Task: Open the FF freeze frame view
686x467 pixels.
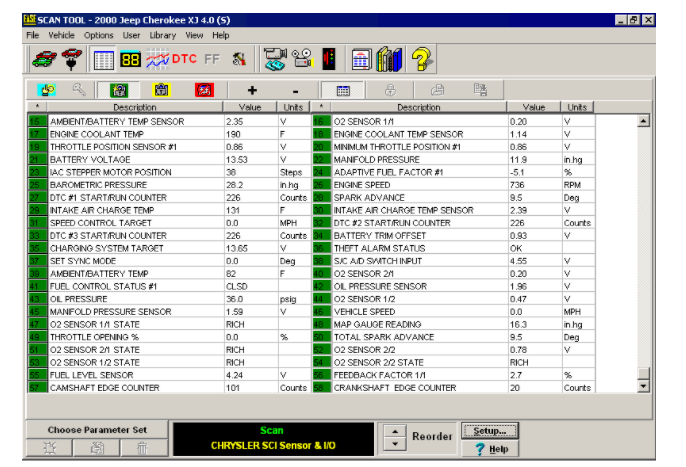Action: coord(212,59)
